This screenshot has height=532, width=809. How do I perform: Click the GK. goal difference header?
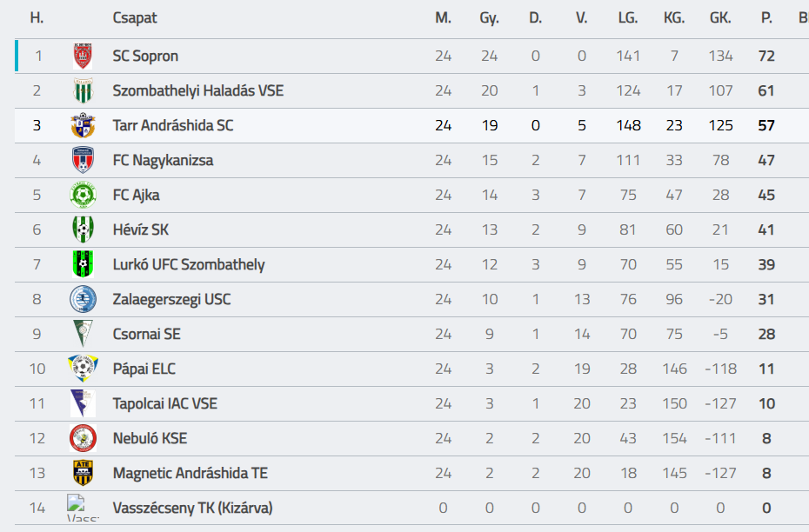pyautogui.click(x=720, y=18)
